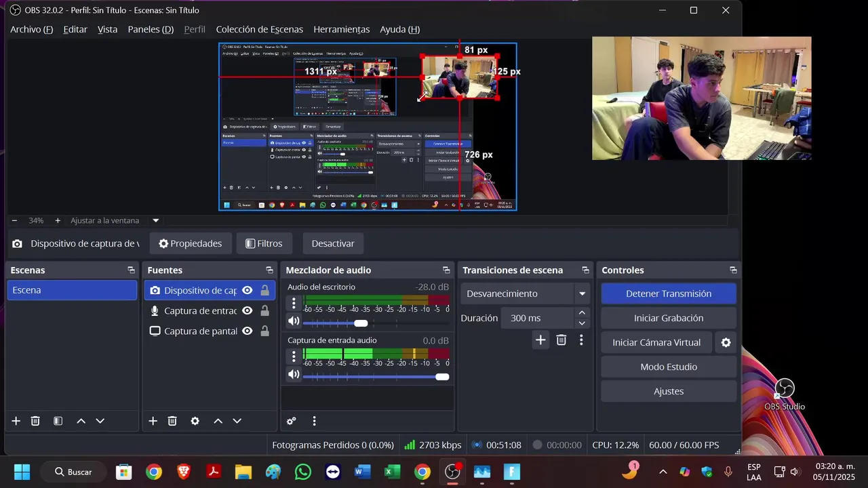868x488 pixels.
Task: Select Escena in scenes list
Action: 72,290
